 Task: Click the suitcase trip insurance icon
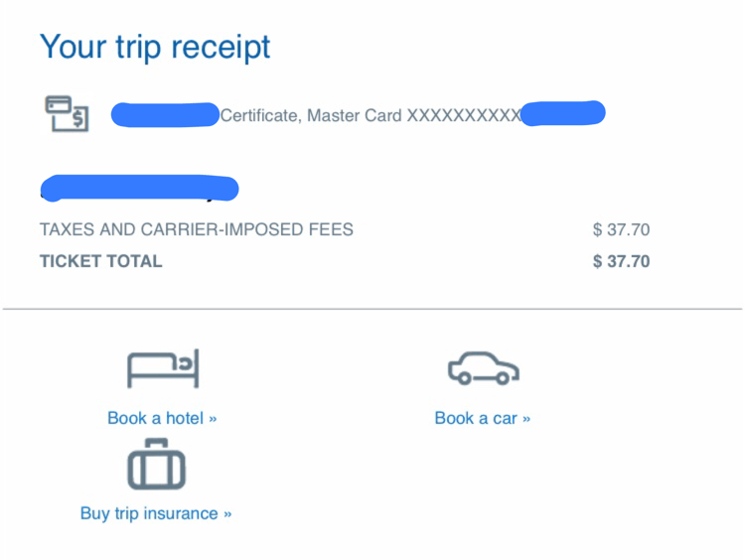click(x=156, y=464)
